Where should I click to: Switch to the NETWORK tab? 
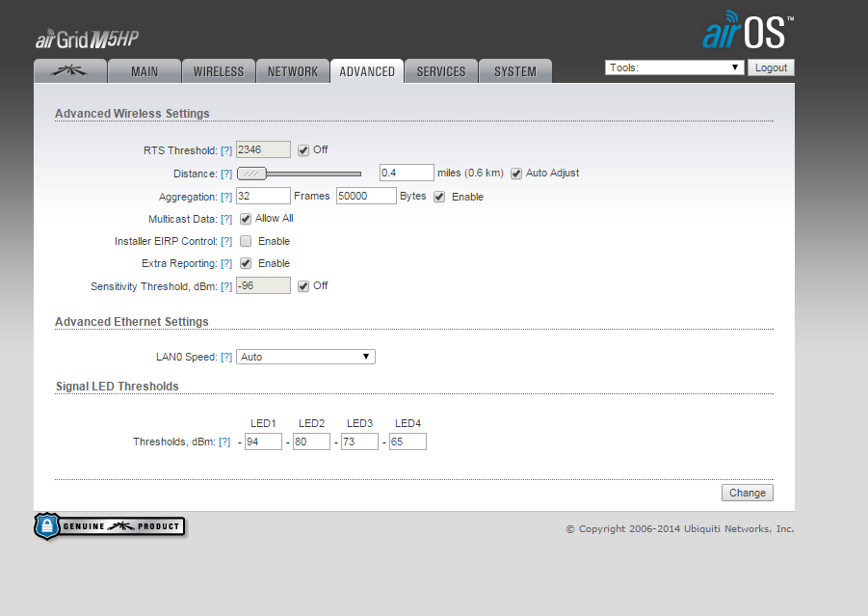click(x=293, y=71)
